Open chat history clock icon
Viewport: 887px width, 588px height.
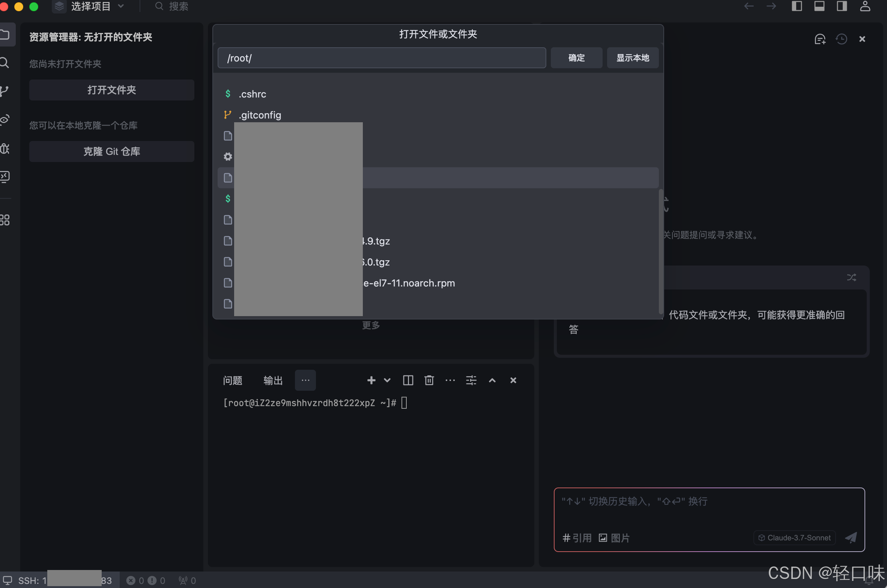click(x=841, y=39)
